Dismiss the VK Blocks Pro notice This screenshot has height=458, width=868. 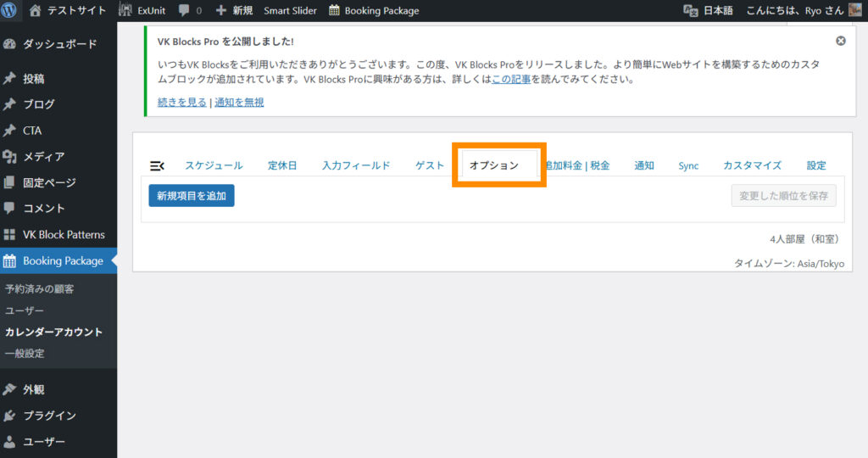point(840,41)
